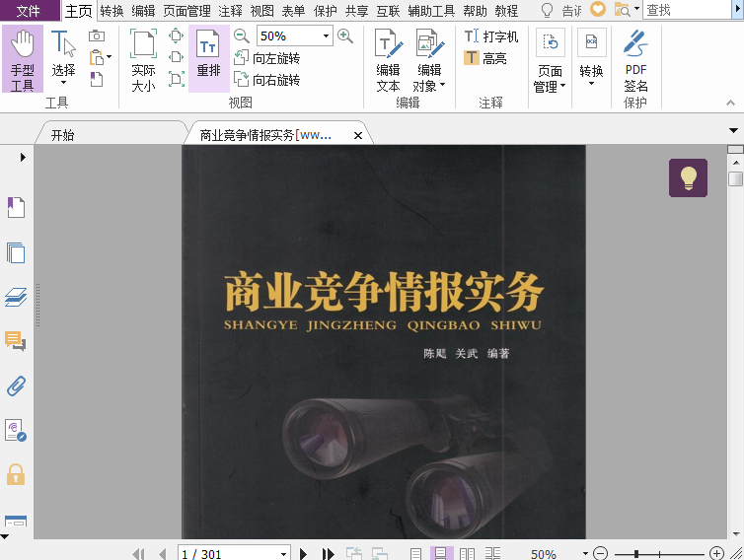744x560 pixels.
Task: Activate the Select tool (选择)
Action: (x=63, y=59)
